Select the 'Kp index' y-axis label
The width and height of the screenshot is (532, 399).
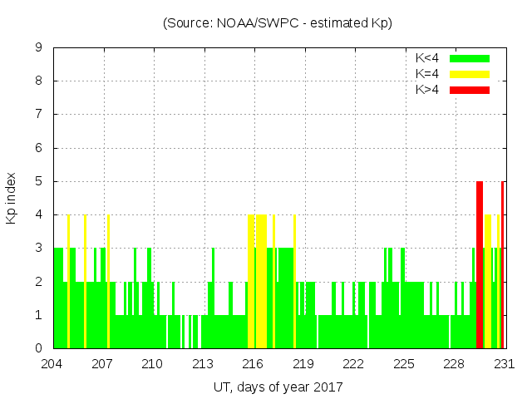click(x=12, y=198)
